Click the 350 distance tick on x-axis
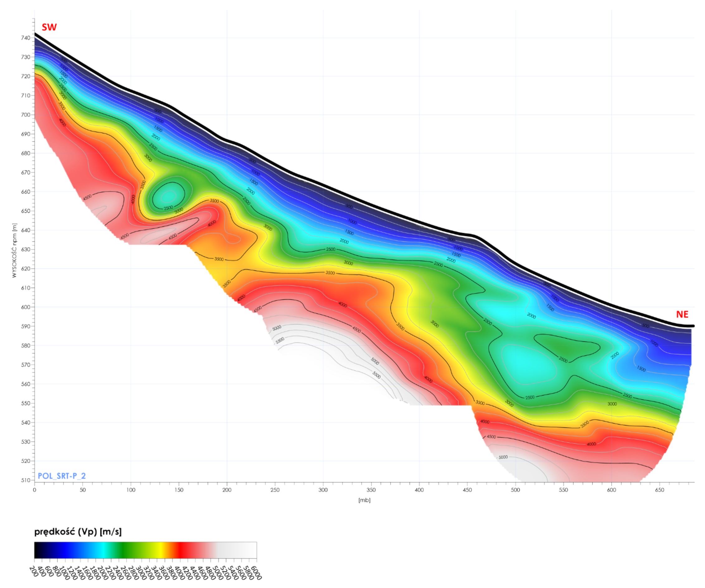705x588 pixels. coord(371,490)
